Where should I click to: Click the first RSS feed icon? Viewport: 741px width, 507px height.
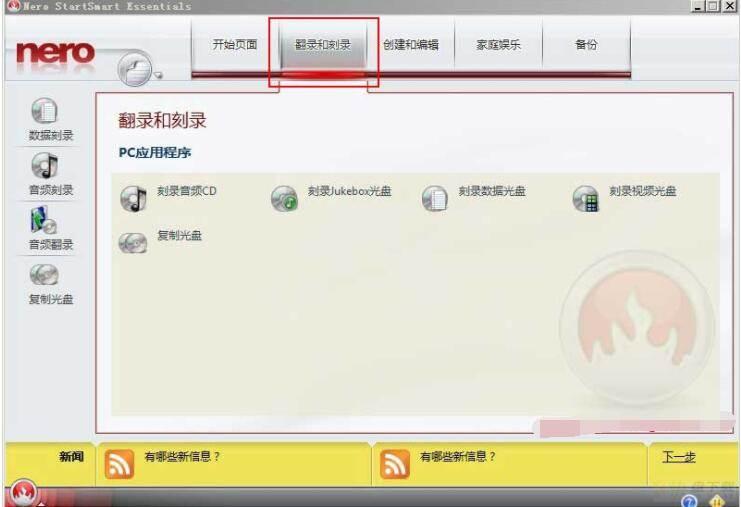click(x=119, y=464)
